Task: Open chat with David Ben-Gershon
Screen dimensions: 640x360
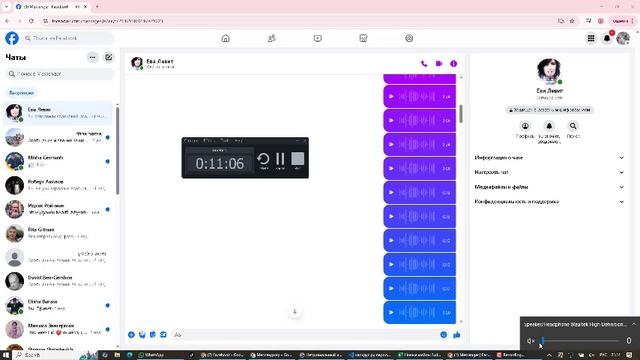Action: [58, 281]
